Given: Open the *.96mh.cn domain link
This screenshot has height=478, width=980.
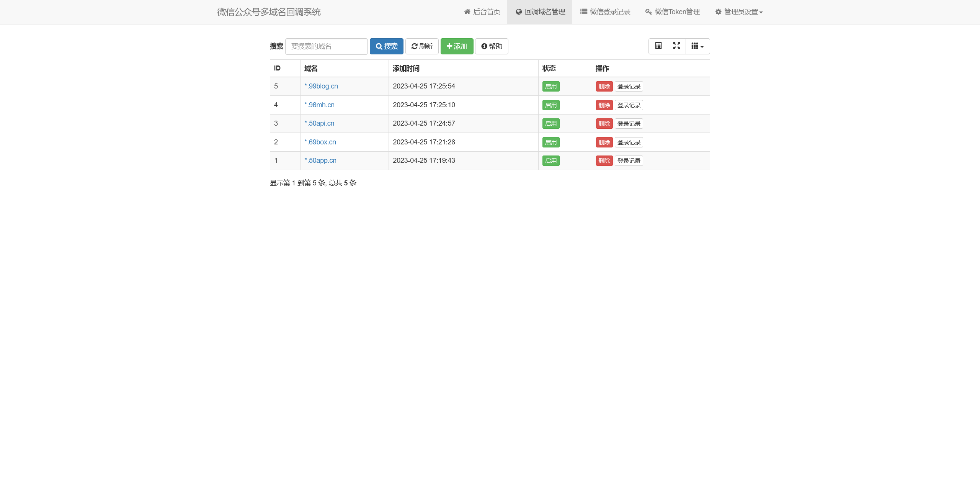Looking at the screenshot, I should click(x=319, y=105).
